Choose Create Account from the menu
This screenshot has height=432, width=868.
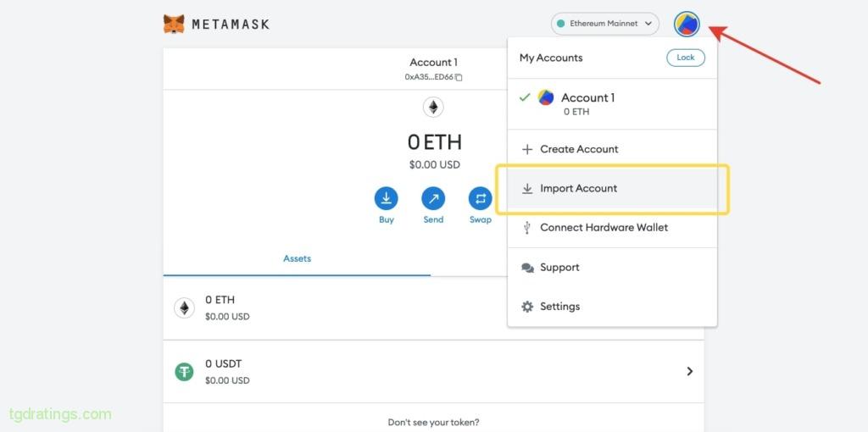pos(612,149)
